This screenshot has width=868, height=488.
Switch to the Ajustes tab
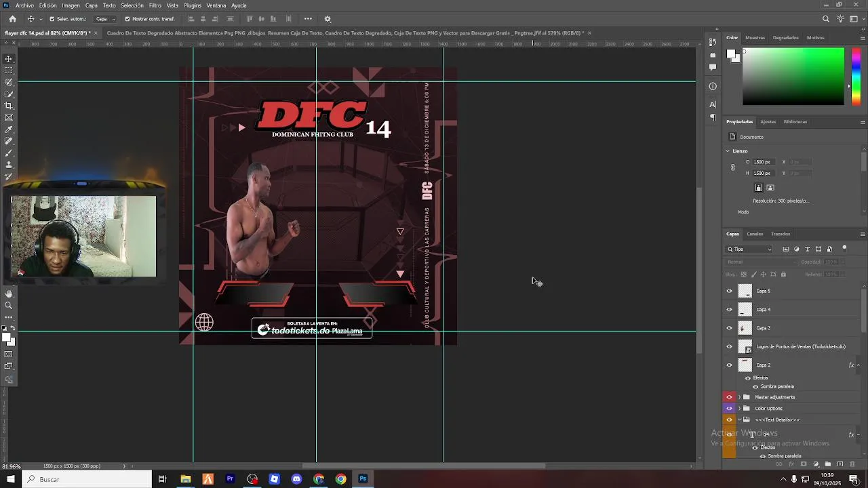tap(768, 122)
